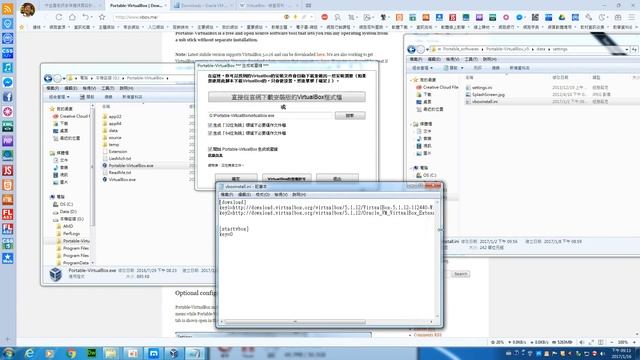Open File Explorer from the taskbar
Viewport: 640px width, 360px height.
pos(111,353)
